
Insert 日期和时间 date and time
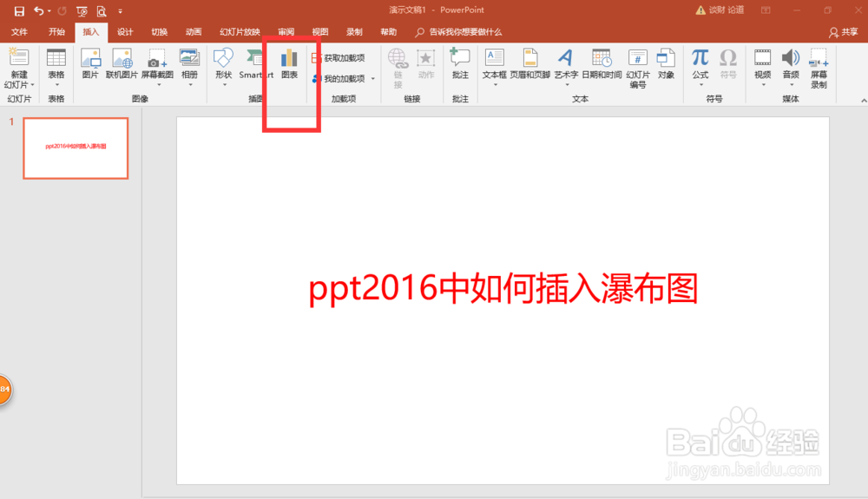tap(602, 64)
